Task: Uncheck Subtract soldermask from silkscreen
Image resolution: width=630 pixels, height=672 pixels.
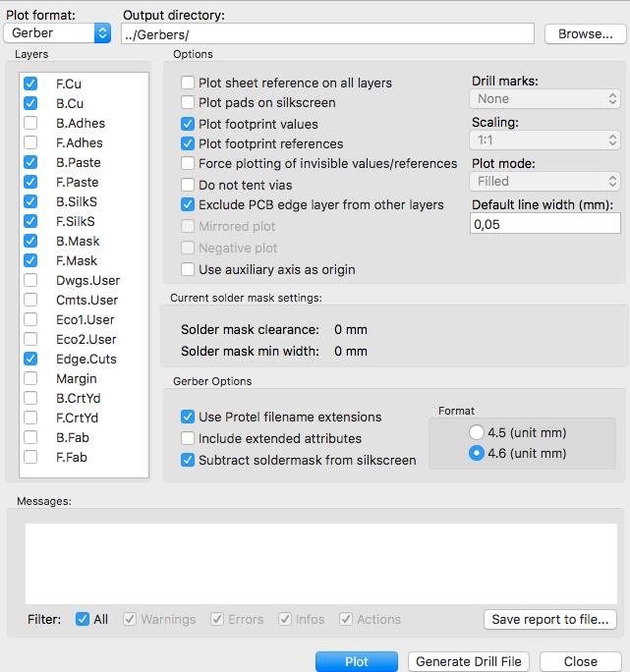Action: [188, 461]
